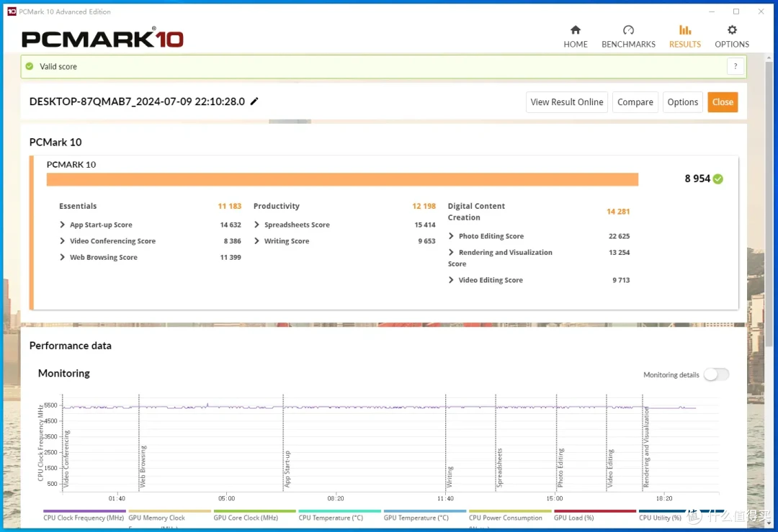Click the Rendering and Visualization chart marker

[x=646, y=447]
